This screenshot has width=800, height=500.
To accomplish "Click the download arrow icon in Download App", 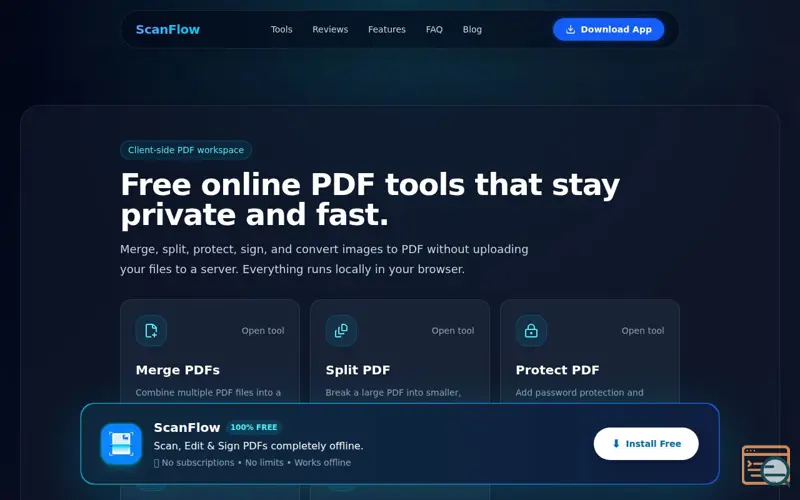I will (x=570, y=30).
